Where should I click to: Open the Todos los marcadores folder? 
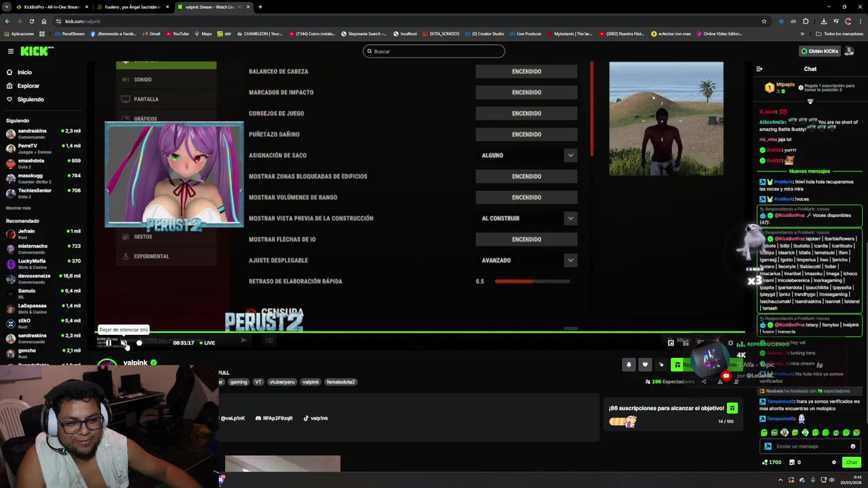click(840, 34)
